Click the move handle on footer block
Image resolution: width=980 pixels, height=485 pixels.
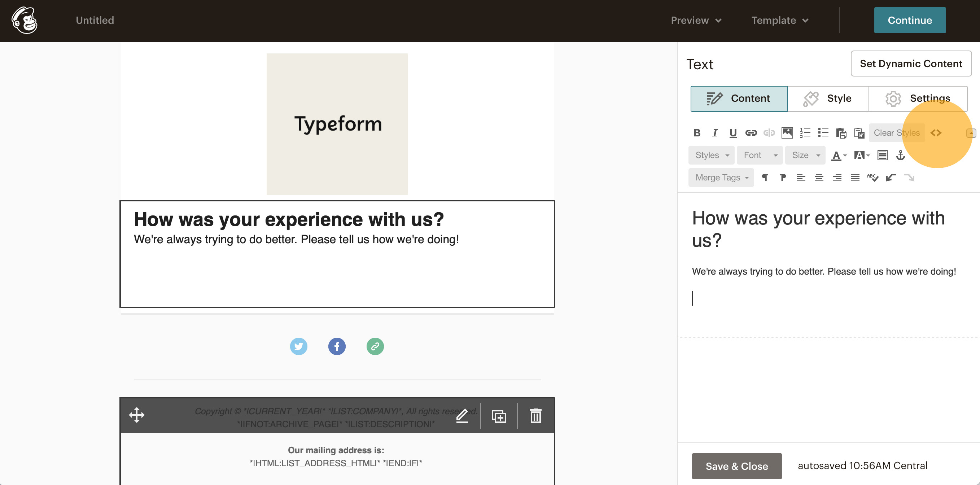click(137, 415)
